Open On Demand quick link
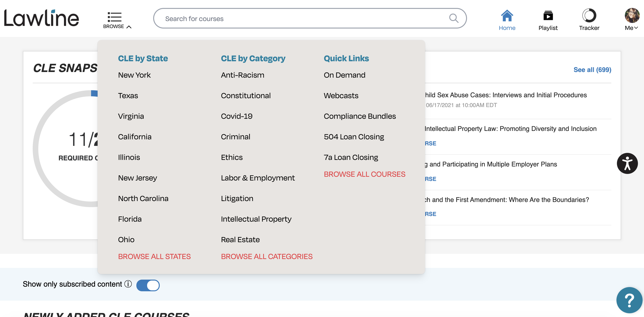This screenshot has width=644, height=317. [x=344, y=75]
